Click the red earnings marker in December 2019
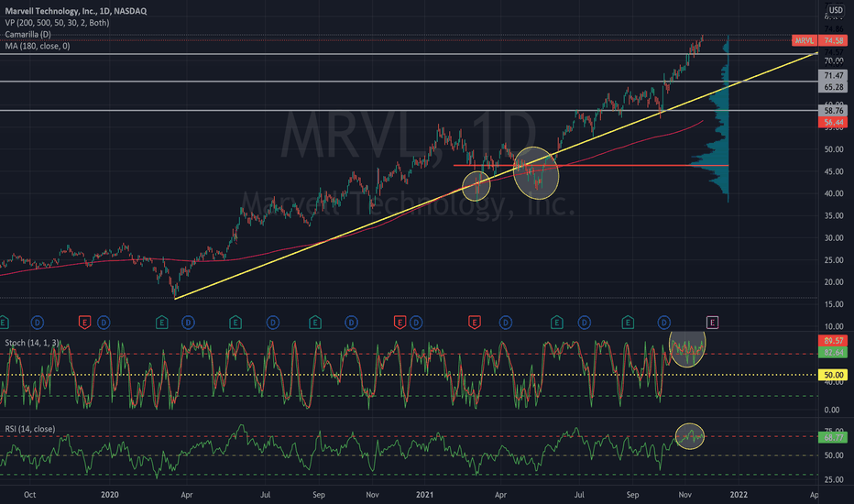The width and height of the screenshot is (854, 504). (84, 323)
